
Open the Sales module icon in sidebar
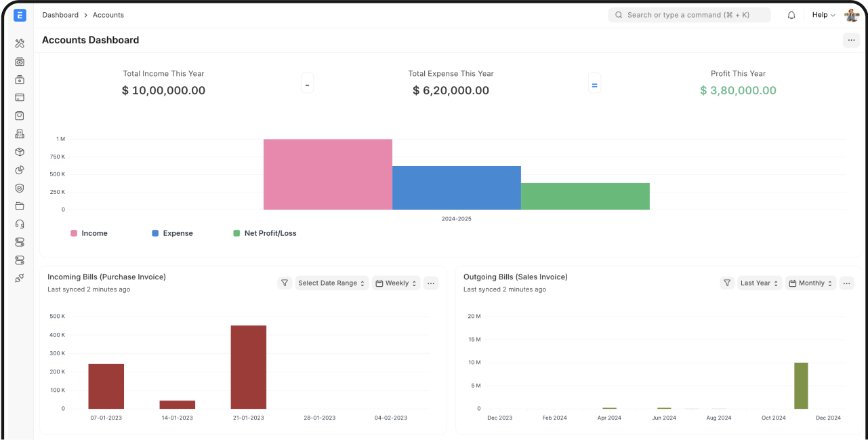coord(20,115)
